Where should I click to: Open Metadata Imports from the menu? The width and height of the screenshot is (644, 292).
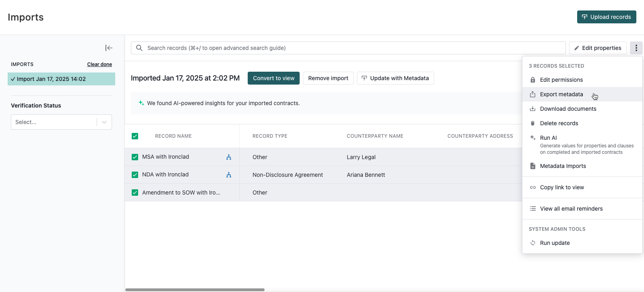click(582, 166)
